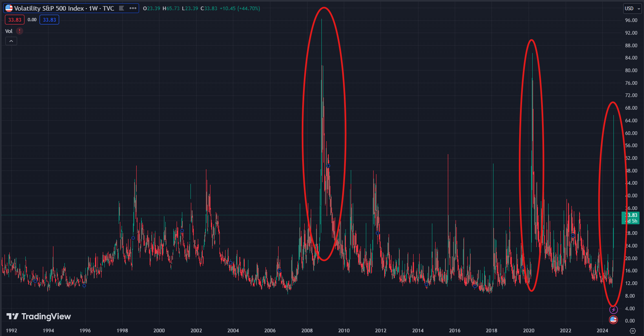
Task: Click the blue 33.83 buy price button
Action: point(49,20)
